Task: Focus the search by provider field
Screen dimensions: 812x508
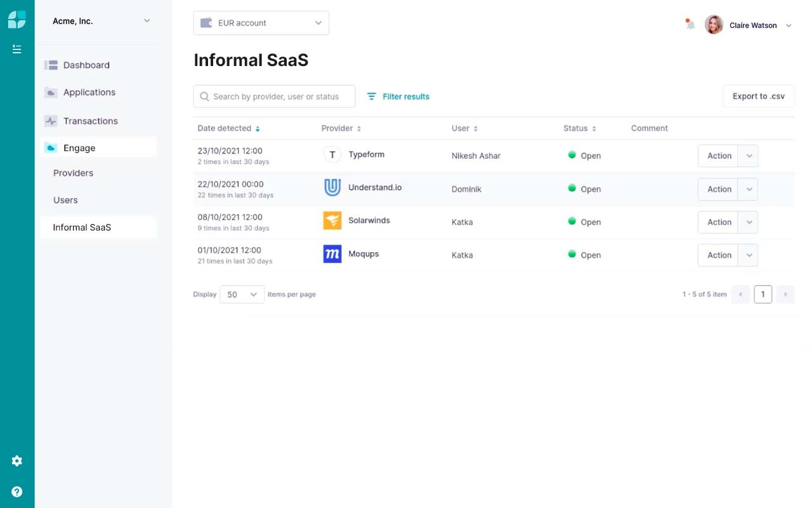Action: [274, 97]
